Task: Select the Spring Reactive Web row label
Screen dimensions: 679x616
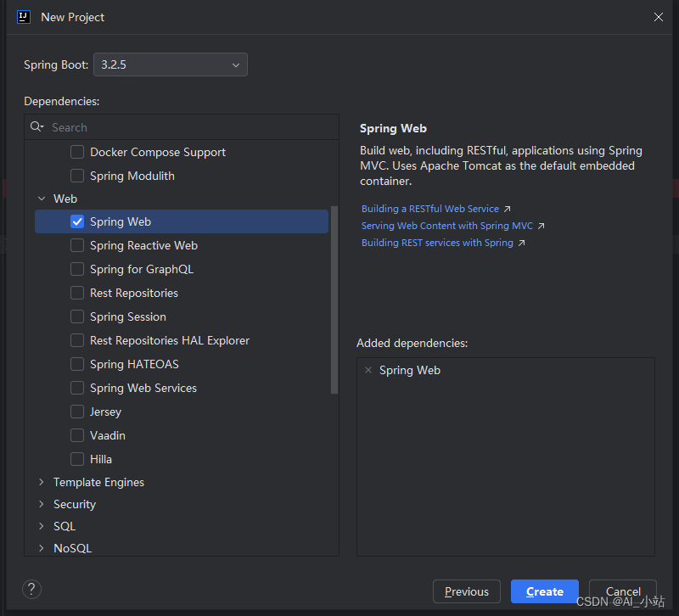Action: pyautogui.click(x=143, y=245)
